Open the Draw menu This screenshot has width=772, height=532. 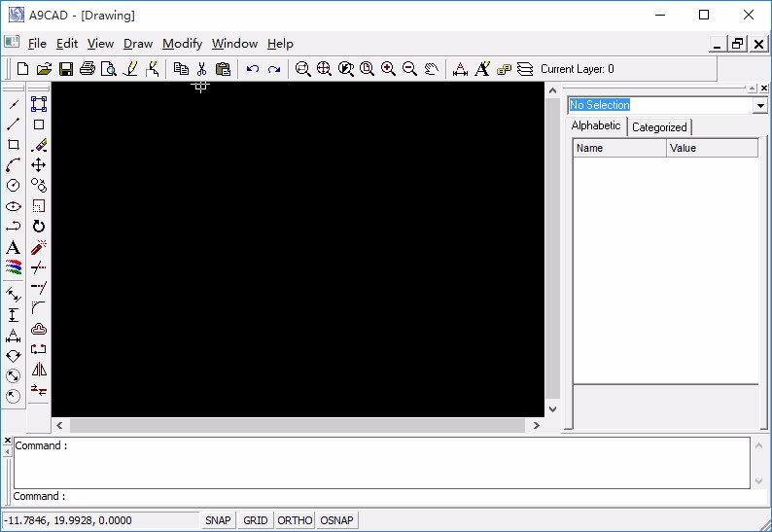coord(138,44)
